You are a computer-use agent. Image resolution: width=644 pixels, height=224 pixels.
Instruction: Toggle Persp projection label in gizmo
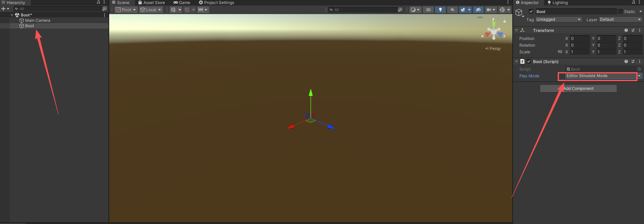pyautogui.click(x=493, y=49)
